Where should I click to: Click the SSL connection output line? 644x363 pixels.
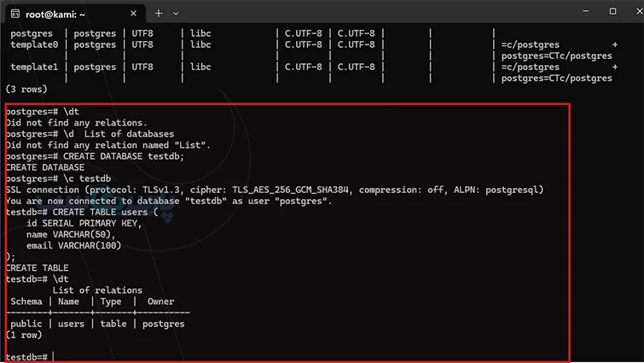pos(275,190)
